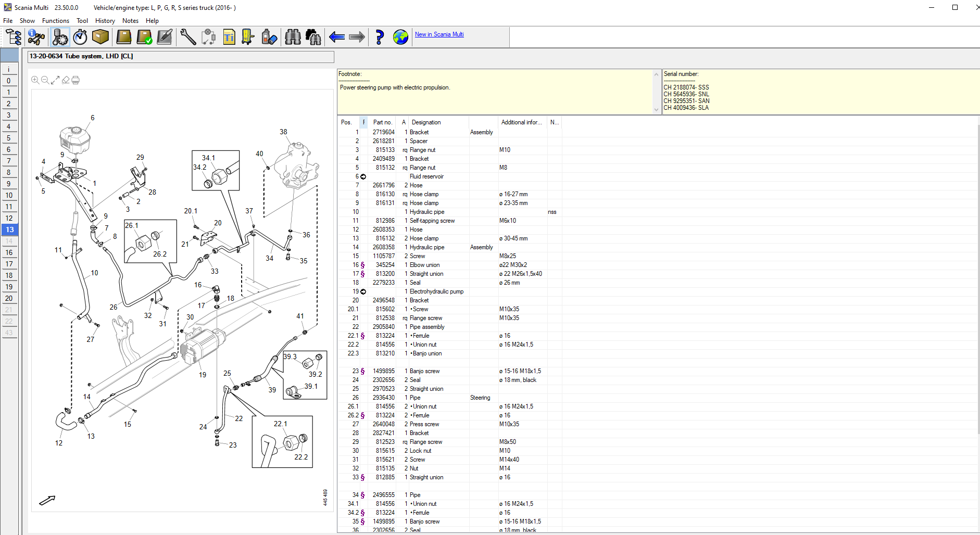Click the marker icon at position 19
This screenshot has height=535, width=980.
coord(363,291)
